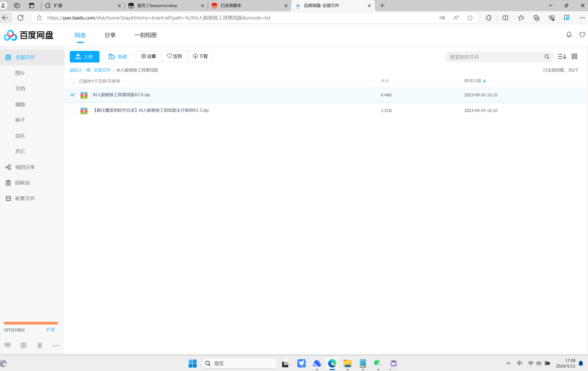Open the sort order dropdown icon

(x=562, y=57)
